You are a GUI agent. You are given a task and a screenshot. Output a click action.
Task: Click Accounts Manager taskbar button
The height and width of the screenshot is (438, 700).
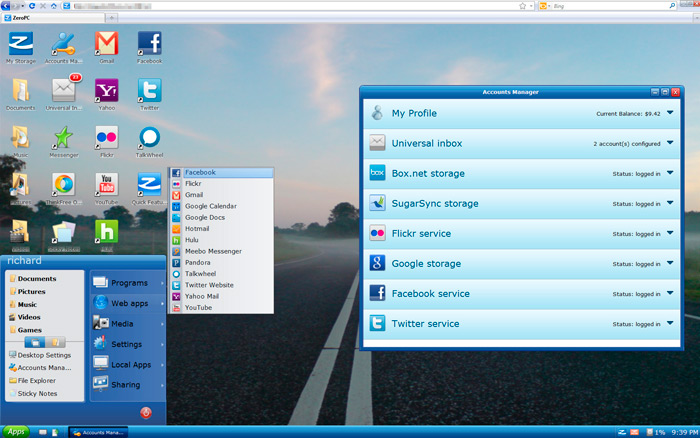[99, 432]
